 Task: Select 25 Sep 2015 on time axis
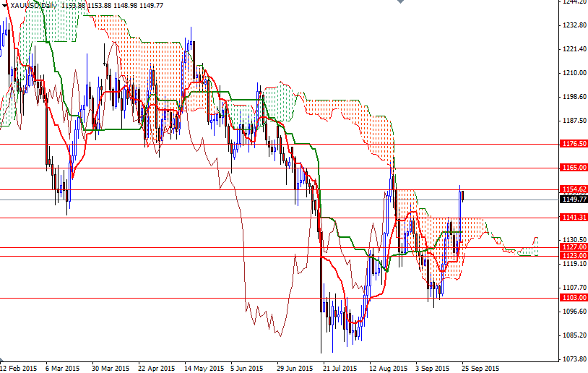(480, 367)
